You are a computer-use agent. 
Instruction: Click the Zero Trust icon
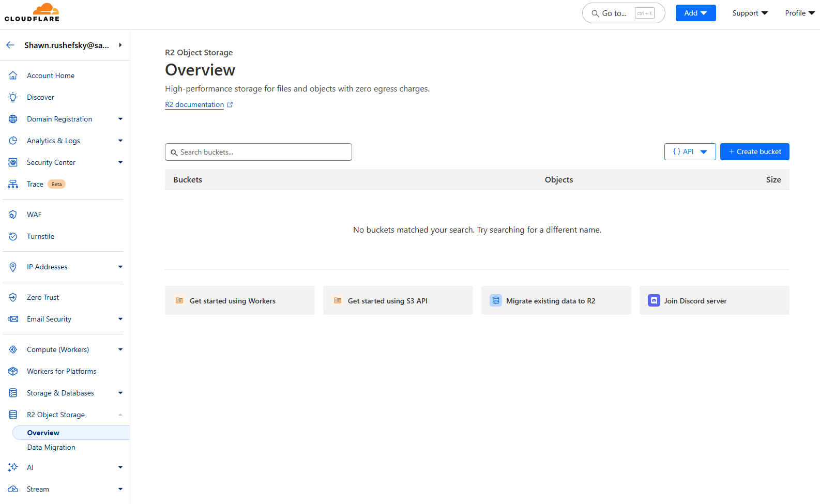[x=13, y=297]
